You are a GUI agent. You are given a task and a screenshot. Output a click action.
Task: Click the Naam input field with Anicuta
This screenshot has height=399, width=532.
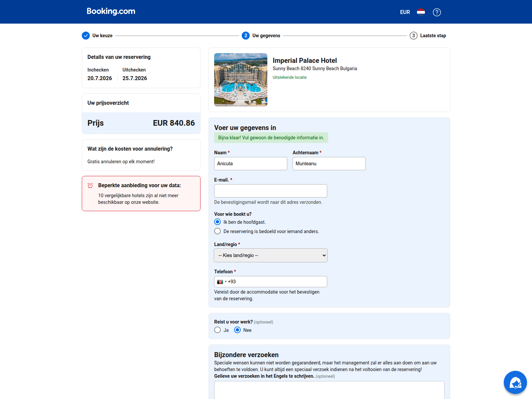251,164
